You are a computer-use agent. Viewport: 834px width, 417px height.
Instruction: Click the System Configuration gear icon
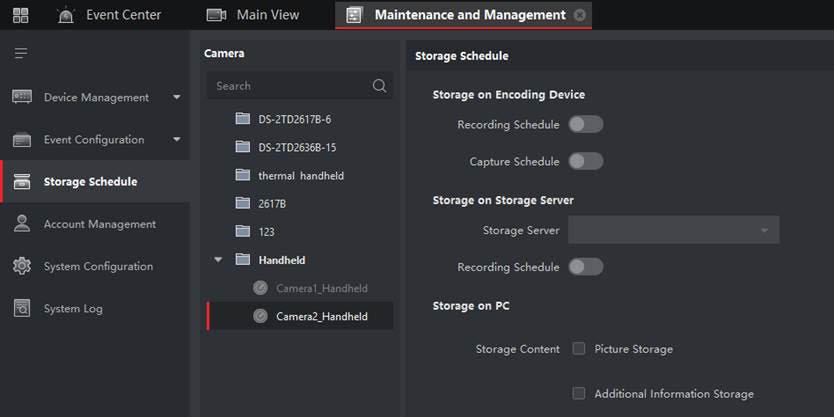[22, 266]
